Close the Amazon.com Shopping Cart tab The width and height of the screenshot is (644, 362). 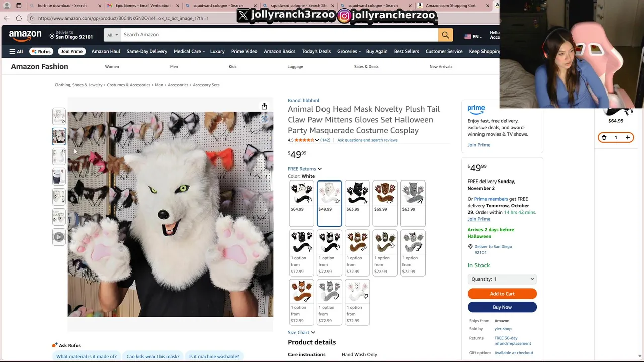pyautogui.click(x=488, y=6)
